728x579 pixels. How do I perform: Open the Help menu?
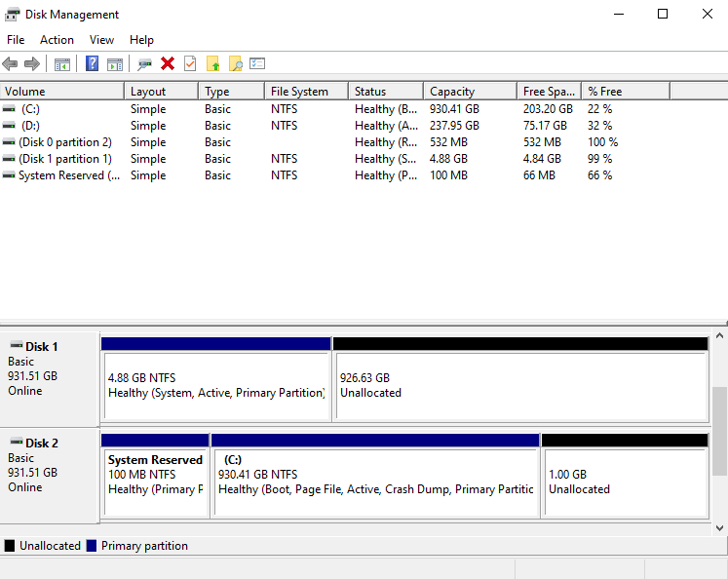click(141, 40)
